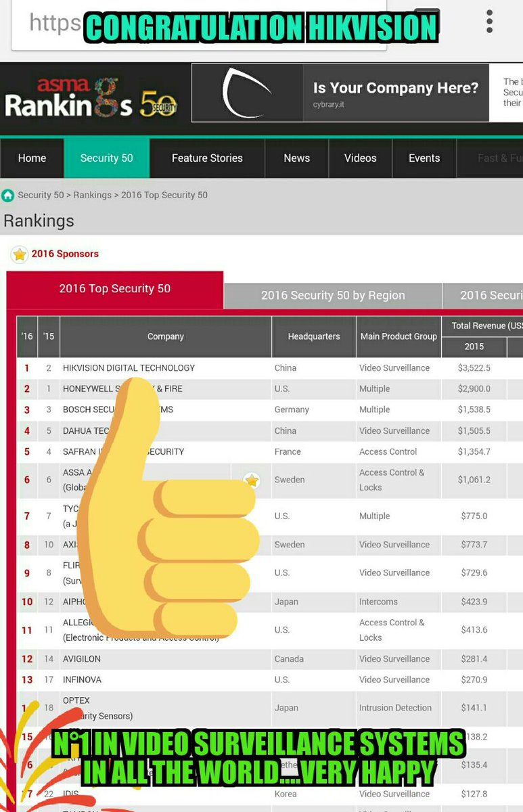Tap the browser URL address field

200,24
